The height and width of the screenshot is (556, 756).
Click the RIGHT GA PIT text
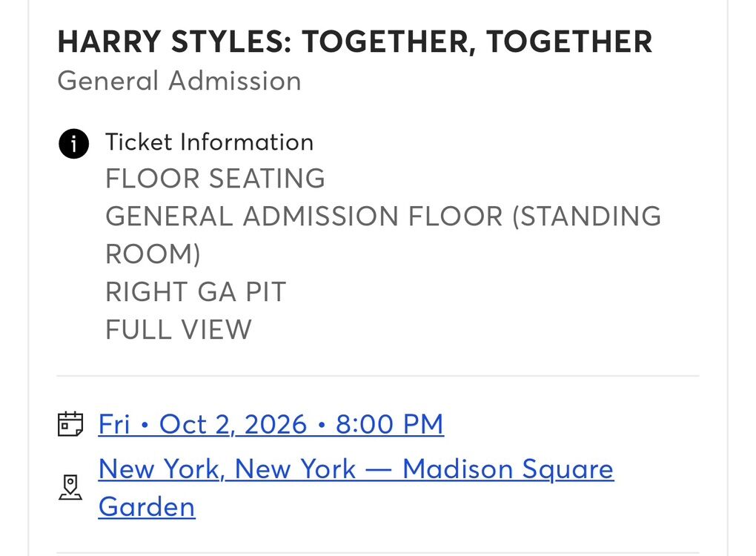pos(196,292)
